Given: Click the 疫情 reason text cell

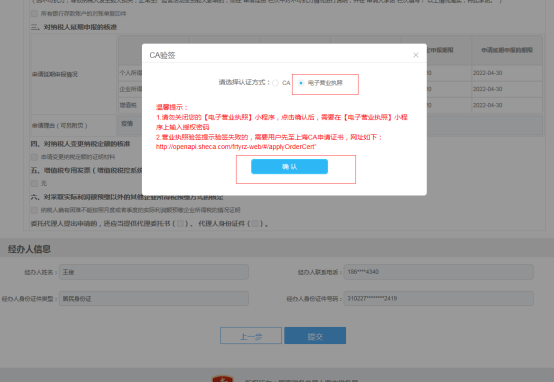Looking at the screenshot, I should 127,123.
